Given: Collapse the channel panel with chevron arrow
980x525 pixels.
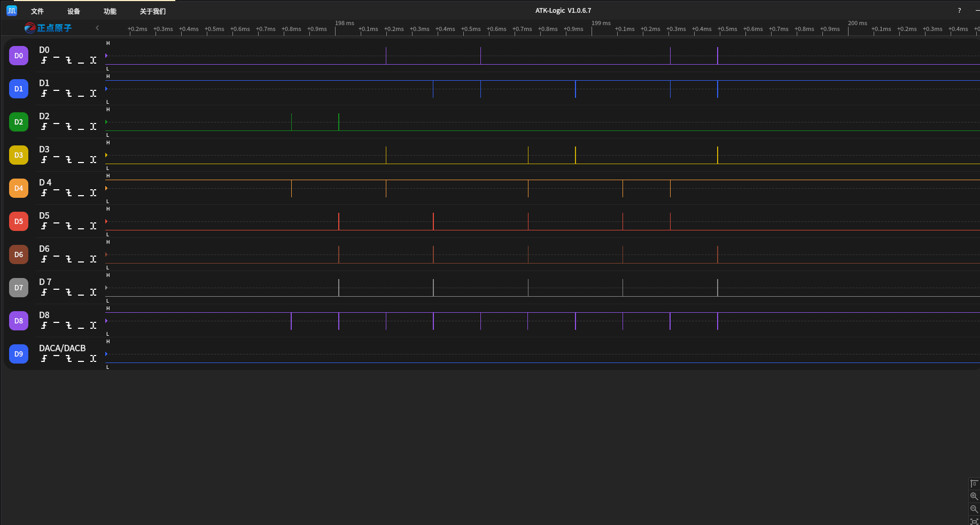Looking at the screenshot, I should point(97,28).
